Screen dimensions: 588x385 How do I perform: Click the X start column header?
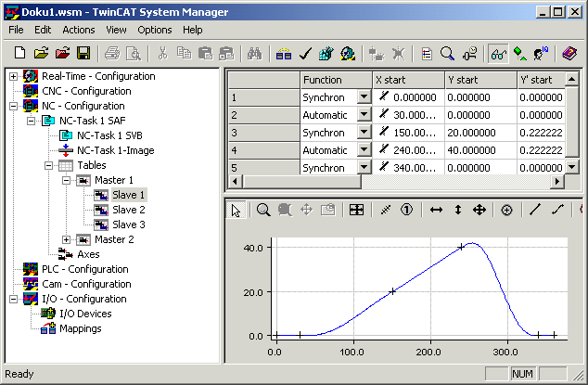coord(408,80)
